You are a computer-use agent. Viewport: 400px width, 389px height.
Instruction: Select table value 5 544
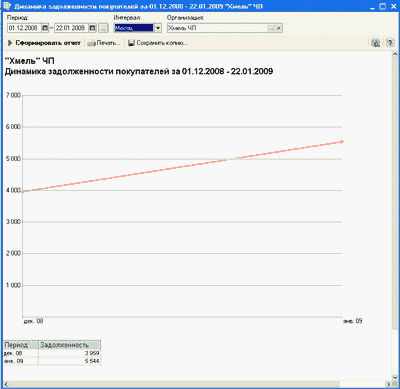point(69,361)
